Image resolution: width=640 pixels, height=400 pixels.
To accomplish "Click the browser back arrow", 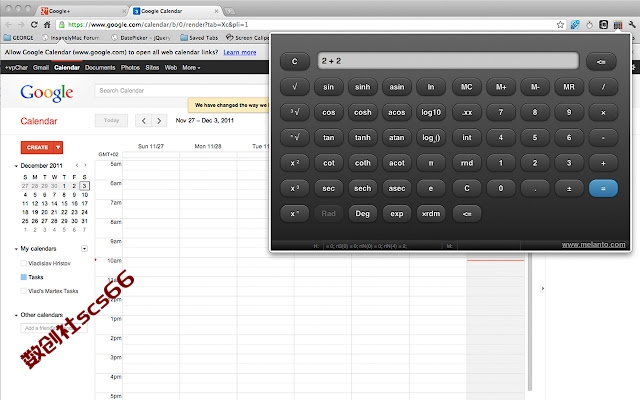I will 8,24.
